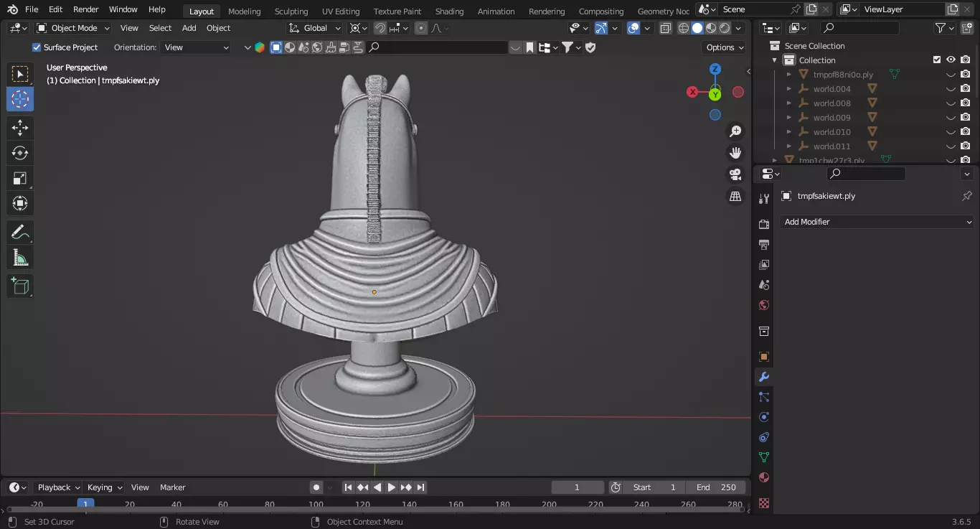Open the Keying dropdown in timeline
Viewport: 980px width, 529px height.
point(104,487)
